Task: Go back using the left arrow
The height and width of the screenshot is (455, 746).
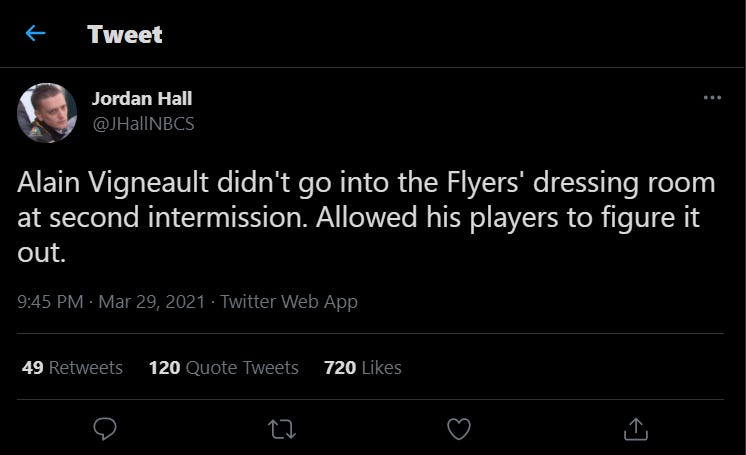Action: tap(36, 34)
